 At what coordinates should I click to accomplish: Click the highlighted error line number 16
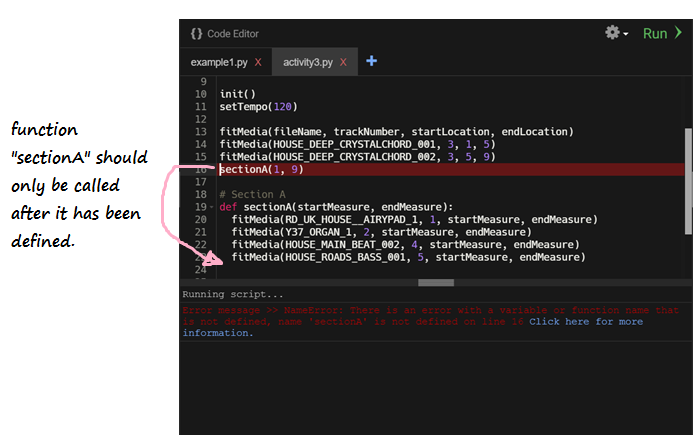point(200,170)
